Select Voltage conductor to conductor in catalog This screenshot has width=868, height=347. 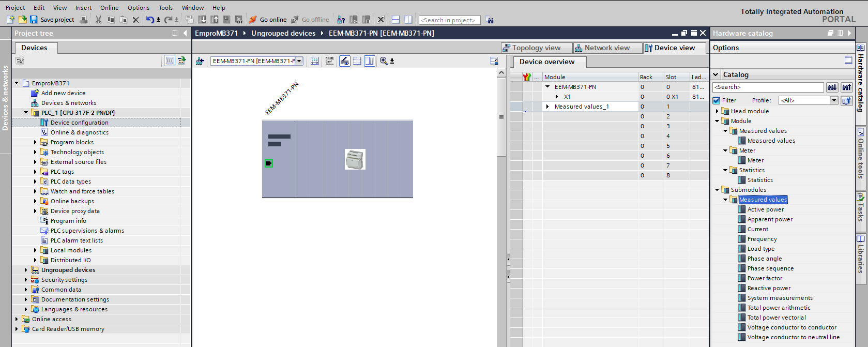(x=792, y=327)
